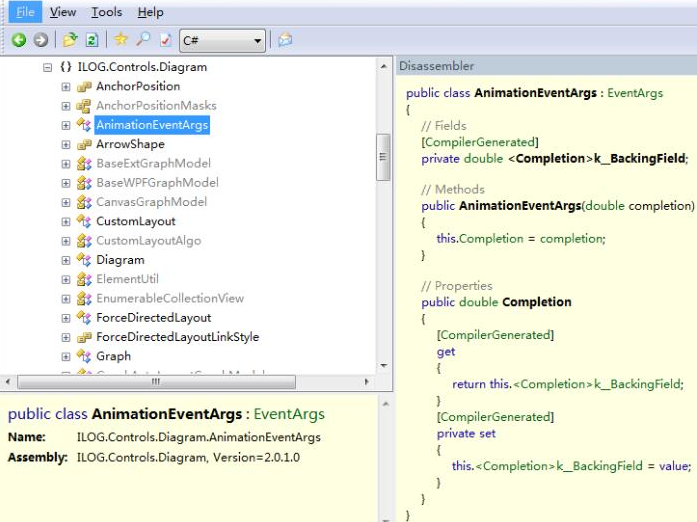
Task: Click the envelope icon in toolbar
Action: pos(285,40)
